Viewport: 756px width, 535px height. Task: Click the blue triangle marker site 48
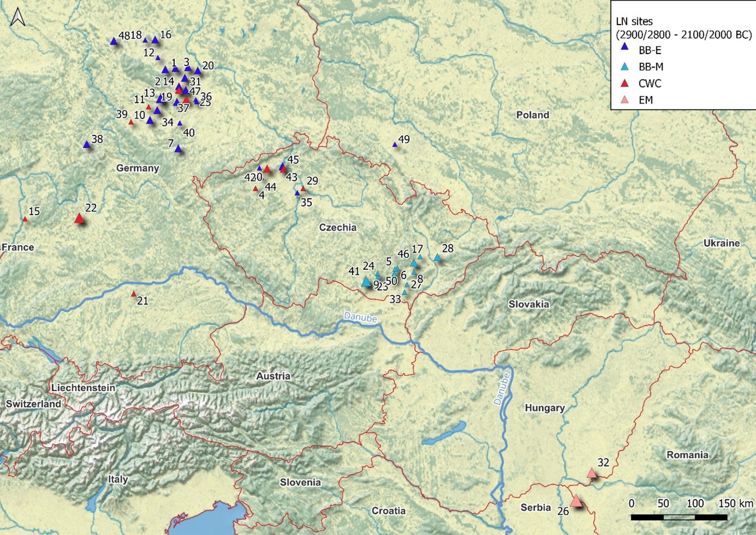114,41
